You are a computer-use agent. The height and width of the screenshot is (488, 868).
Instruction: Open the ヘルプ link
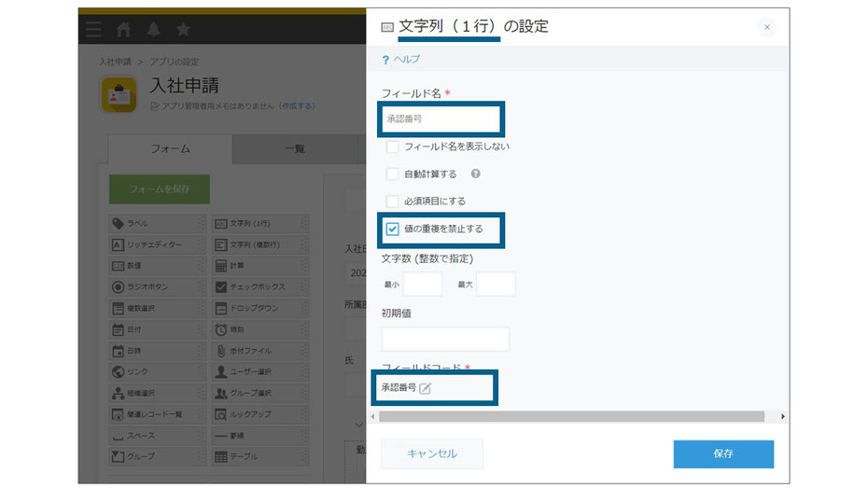pyautogui.click(x=407, y=60)
